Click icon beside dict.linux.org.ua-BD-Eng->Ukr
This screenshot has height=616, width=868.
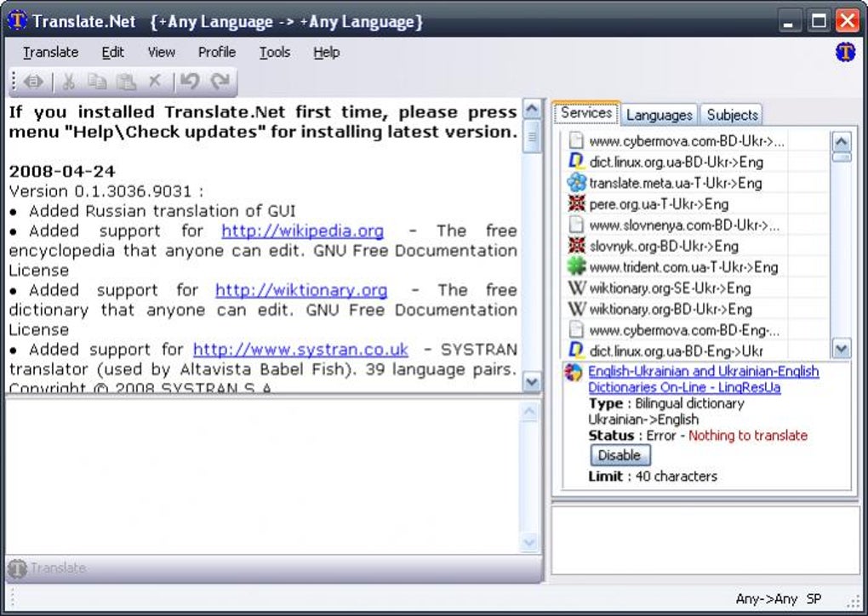pos(576,351)
